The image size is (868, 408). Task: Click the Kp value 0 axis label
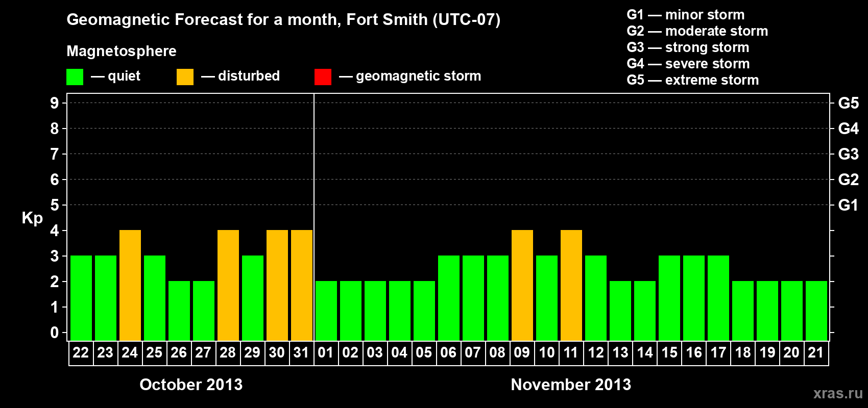tap(54, 333)
